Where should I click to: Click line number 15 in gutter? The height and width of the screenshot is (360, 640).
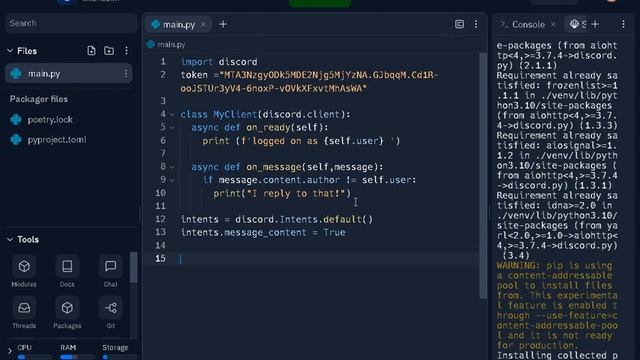point(160,259)
